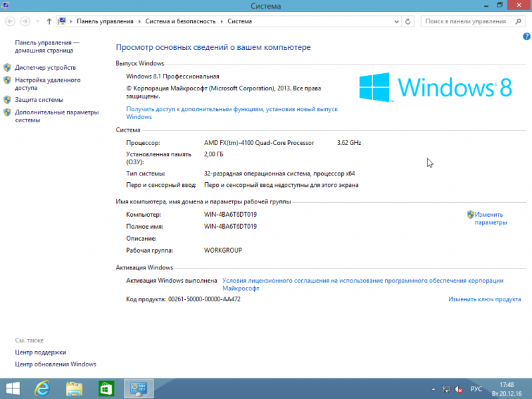This screenshot has width=532, height=399.
Task: Click 'Изменить ключ продукта' link
Action: pos(485,299)
